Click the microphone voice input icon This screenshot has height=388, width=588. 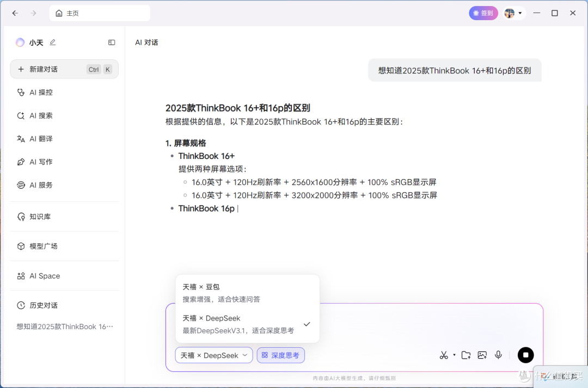pos(498,355)
